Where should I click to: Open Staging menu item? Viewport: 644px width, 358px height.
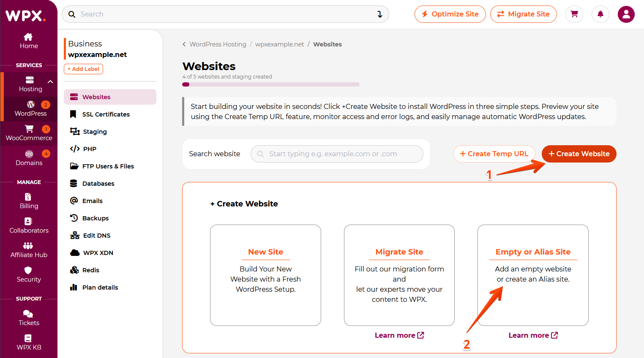point(110,131)
